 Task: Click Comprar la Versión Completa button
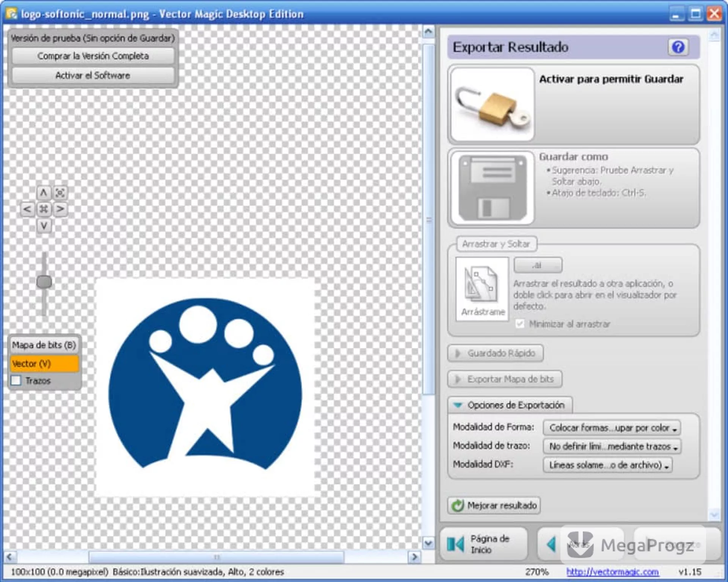coord(93,56)
